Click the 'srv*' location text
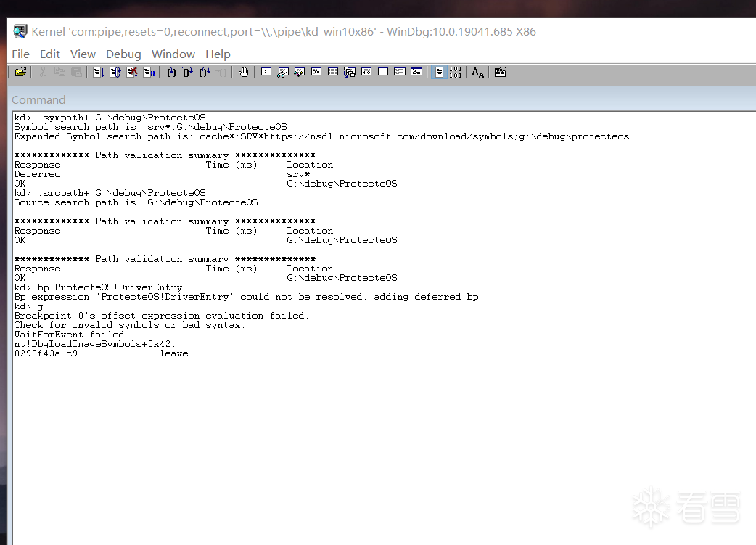 [x=298, y=174]
